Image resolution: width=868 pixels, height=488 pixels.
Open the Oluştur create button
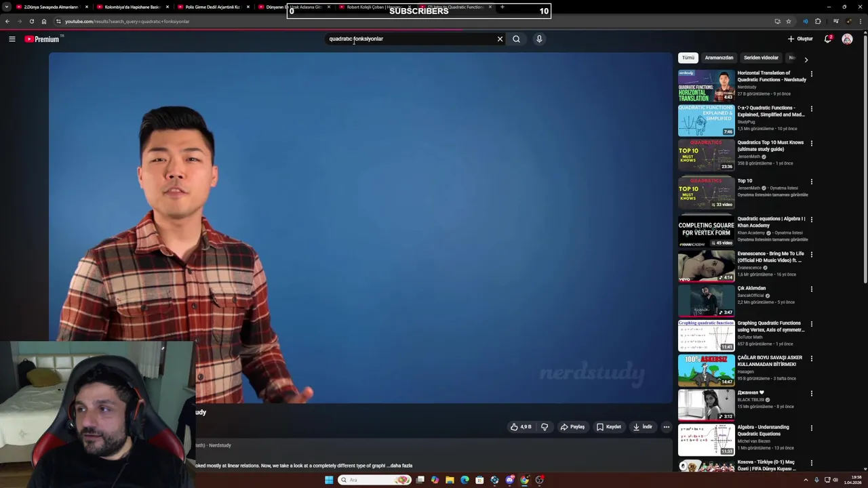(800, 39)
